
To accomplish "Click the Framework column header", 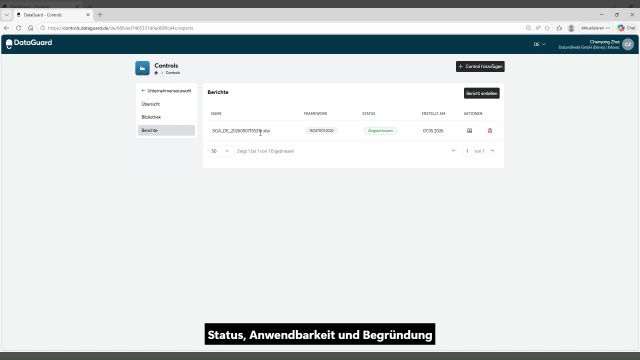I will coord(316,113).
